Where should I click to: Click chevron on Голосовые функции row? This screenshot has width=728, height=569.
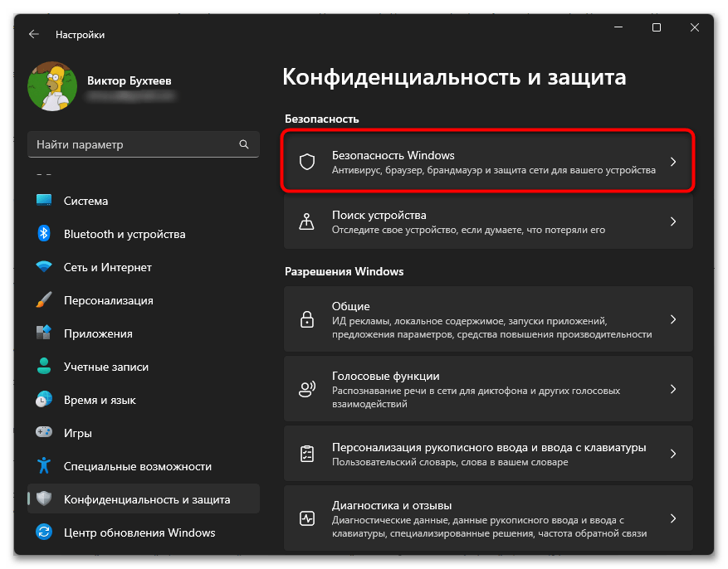[x=673, y=389]
